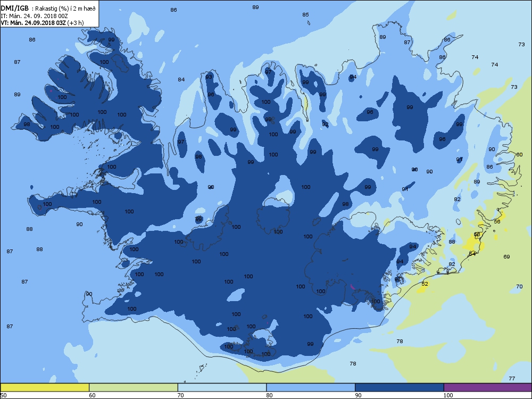Viewport: 532px width, 399px height.
Task: Click the '85' humidity value over the northern sea
Action: [306, 14]
